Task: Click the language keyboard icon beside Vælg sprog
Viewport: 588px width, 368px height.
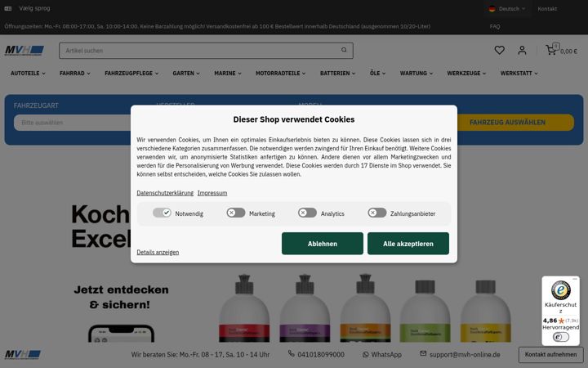Action: click(8, 8)
